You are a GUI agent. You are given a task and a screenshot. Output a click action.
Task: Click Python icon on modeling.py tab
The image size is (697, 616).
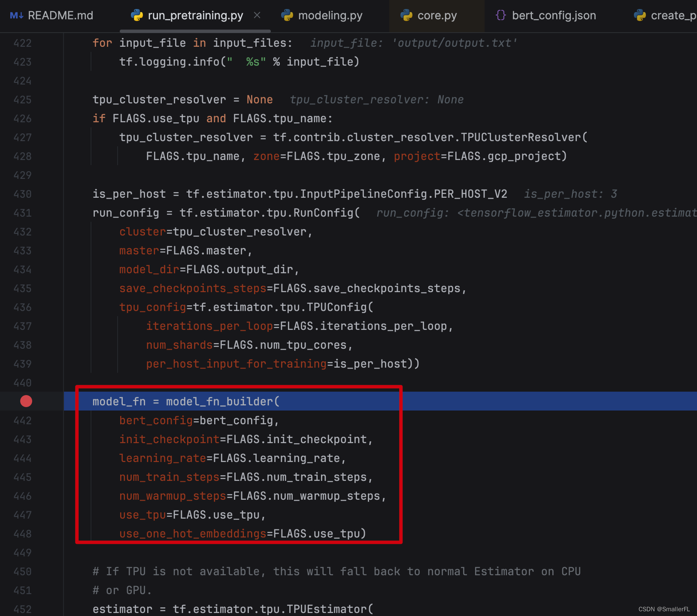coord(287,16)
